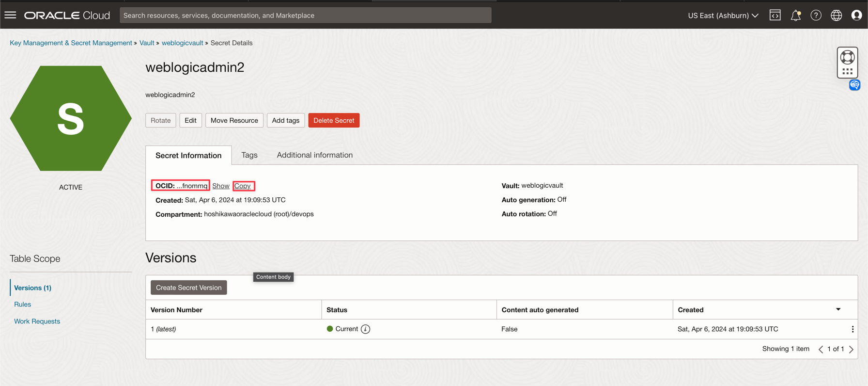Click the red Delete Secret button
The image size is (868, 386).
coord(334,120)
